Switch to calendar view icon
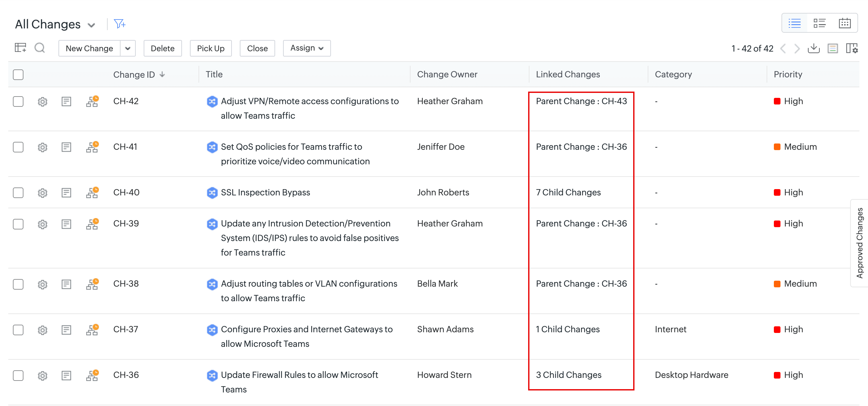This screenshot has height=406, width=868. (x=845, y=23)
